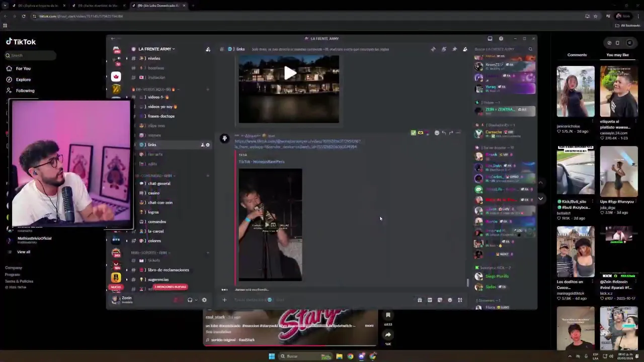Click TikTok sidebar search field
Viewport: 644px width, 362px height.
tap(30, 55)
